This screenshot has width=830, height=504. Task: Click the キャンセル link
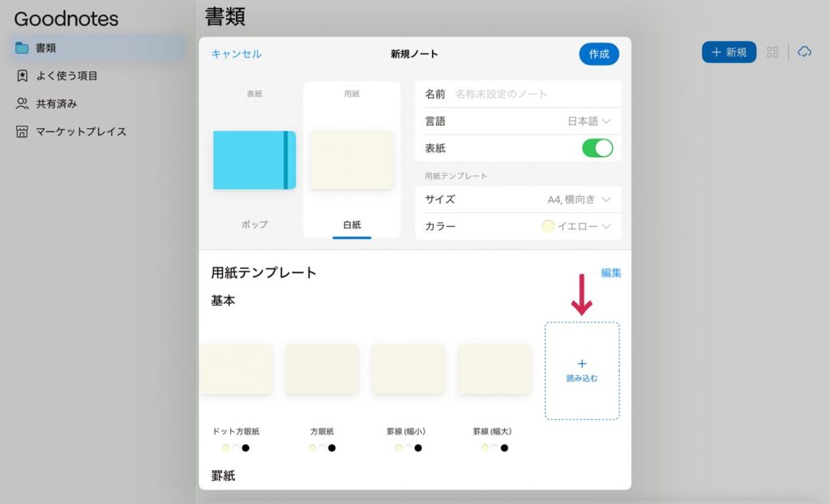[x=236, y=53]
